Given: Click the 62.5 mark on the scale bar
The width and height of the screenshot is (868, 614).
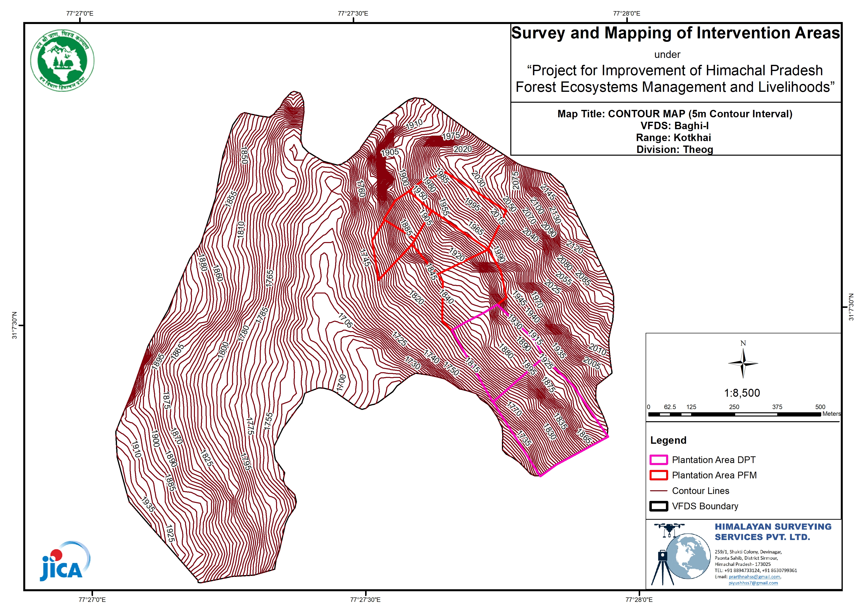Looking at the screenshot, I should coord(670,407).
